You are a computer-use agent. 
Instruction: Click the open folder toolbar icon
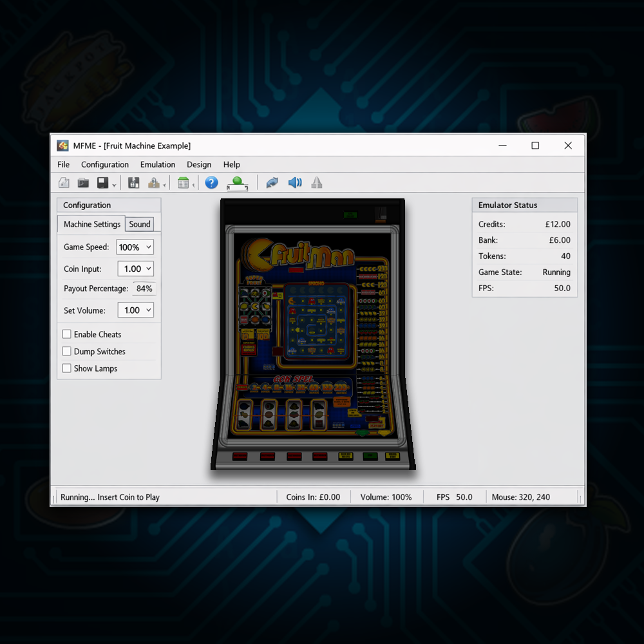83,183
